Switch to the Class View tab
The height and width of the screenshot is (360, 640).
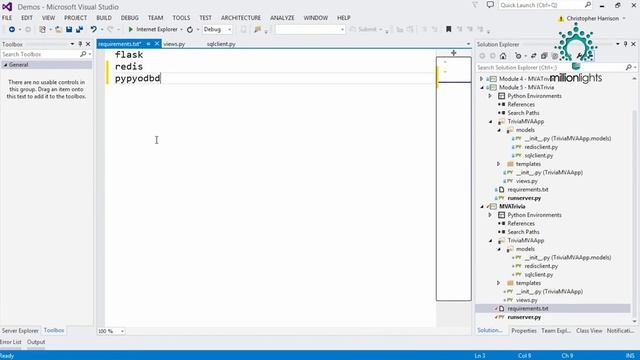589,331
